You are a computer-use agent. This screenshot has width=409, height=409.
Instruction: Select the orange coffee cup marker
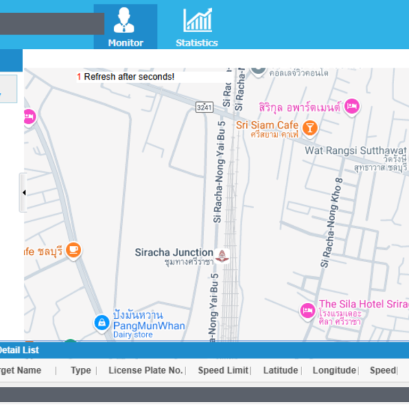coord(73,250)
